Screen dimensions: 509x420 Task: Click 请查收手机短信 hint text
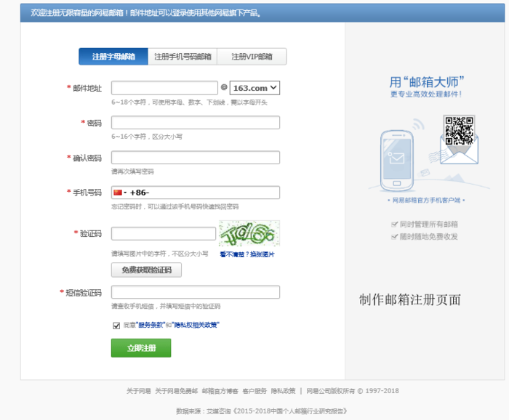[166, 306]
